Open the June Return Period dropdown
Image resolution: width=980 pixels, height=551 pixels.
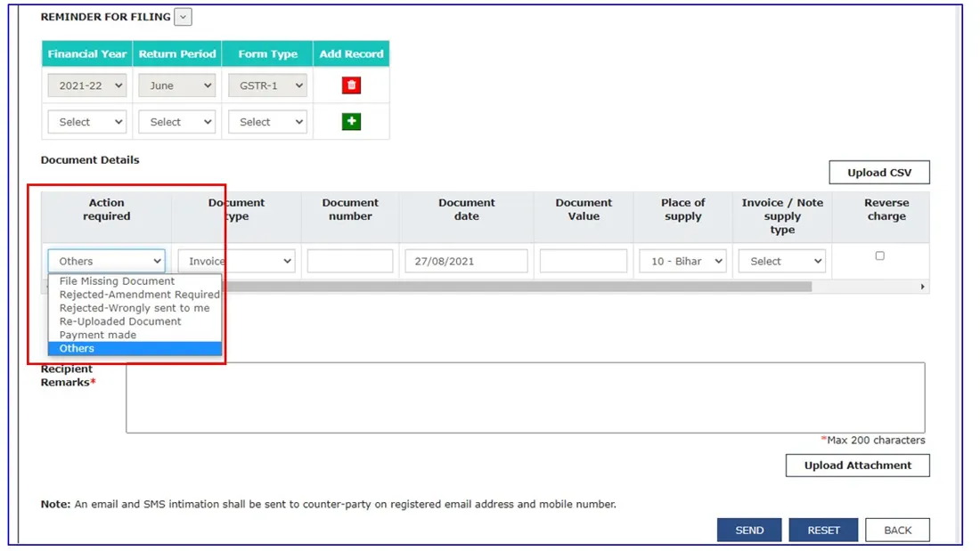pos(177,85)
